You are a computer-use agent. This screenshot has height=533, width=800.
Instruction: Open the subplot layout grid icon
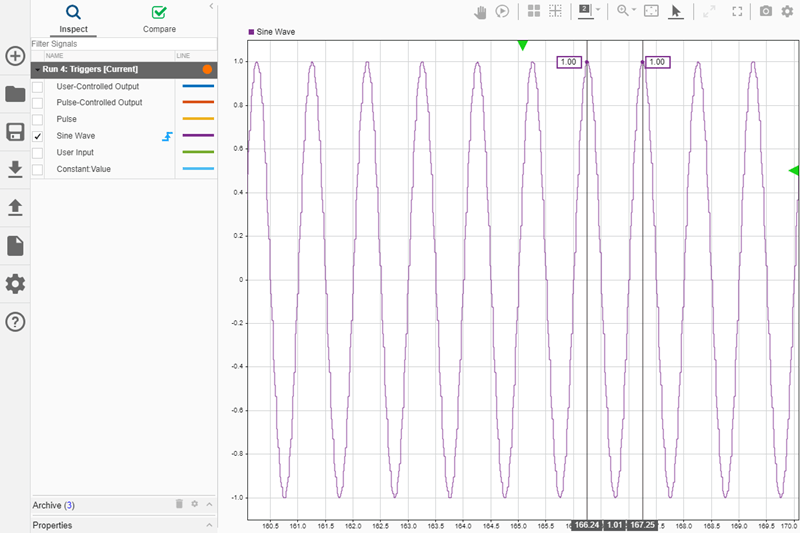534,11
